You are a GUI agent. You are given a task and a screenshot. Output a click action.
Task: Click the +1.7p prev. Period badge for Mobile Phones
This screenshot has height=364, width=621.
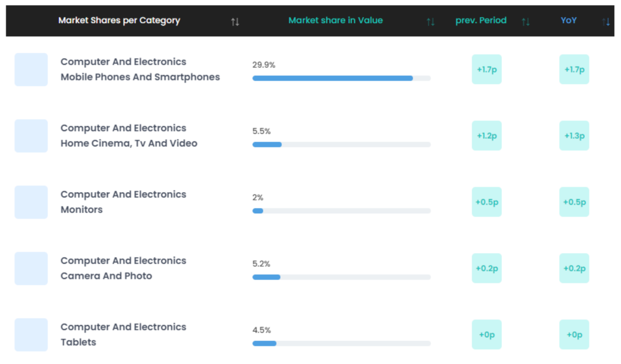click(486, 70)
